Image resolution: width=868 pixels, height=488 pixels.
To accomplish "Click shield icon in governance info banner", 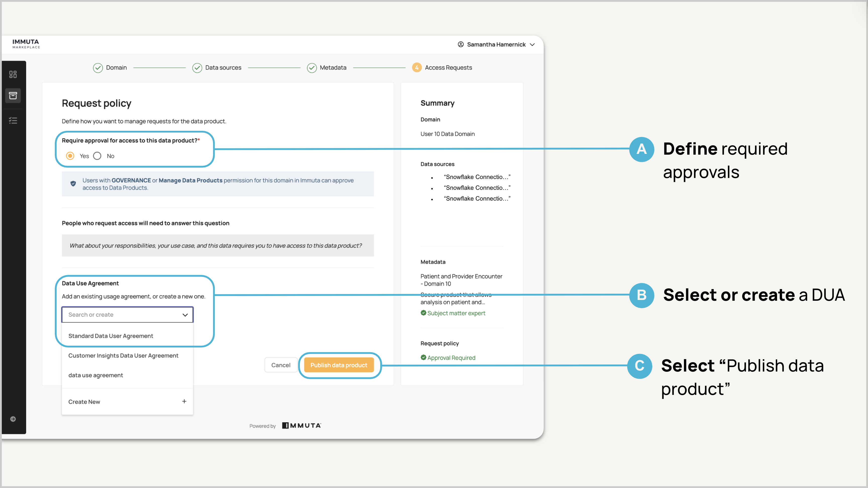I will click(x=73, y=184).
